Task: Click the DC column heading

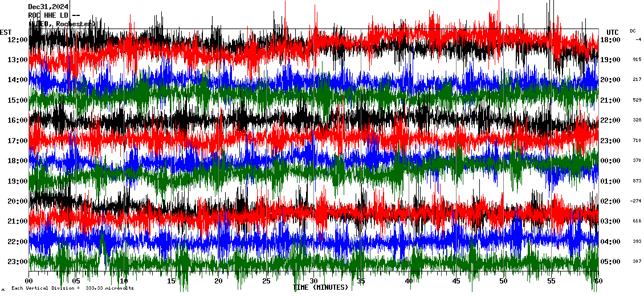Action: pos(633,31)
